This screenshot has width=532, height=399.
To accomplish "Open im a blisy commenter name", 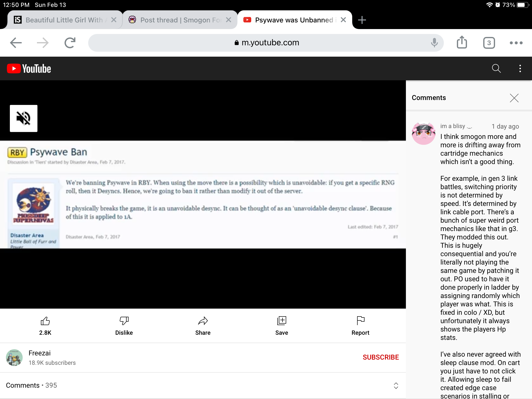I will (456, 126).
